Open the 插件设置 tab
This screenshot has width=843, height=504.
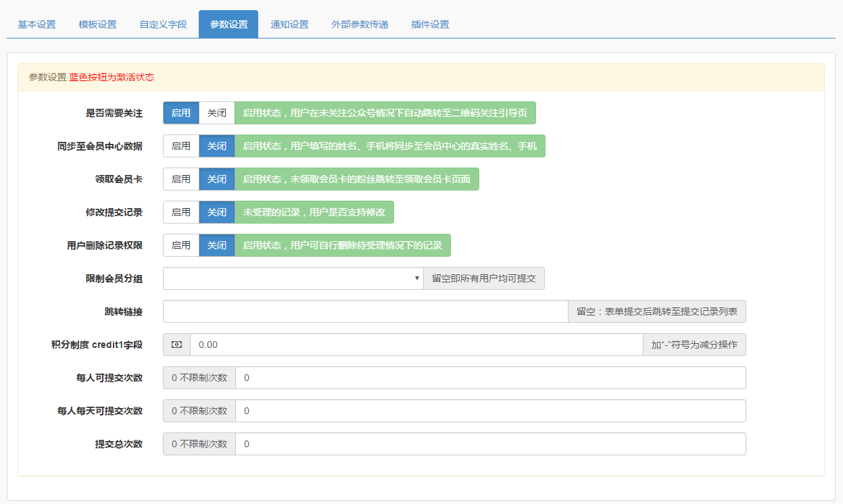point(430,24)
